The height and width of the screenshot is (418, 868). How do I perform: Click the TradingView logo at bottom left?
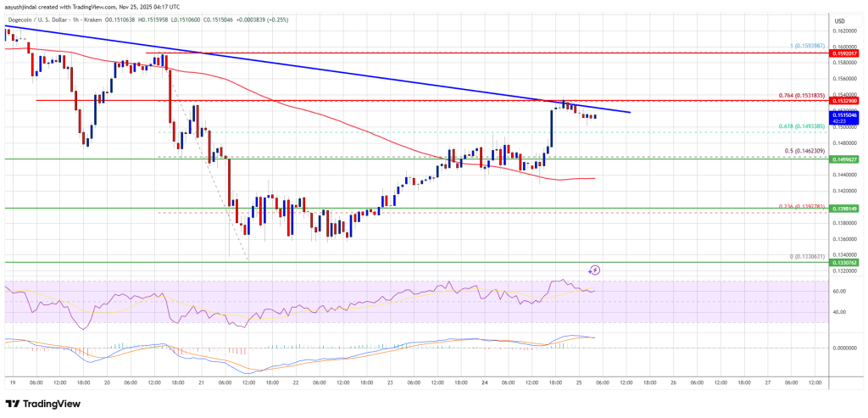coord(43,404)
